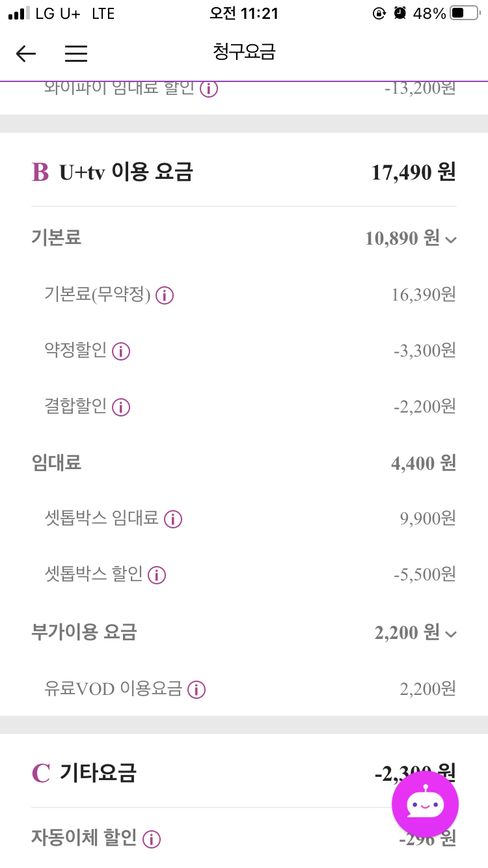Viewport: 488px width, 868px height.
Task: Collapse the 부가이용 요금 2,200원 chevron
Action: 452,634
